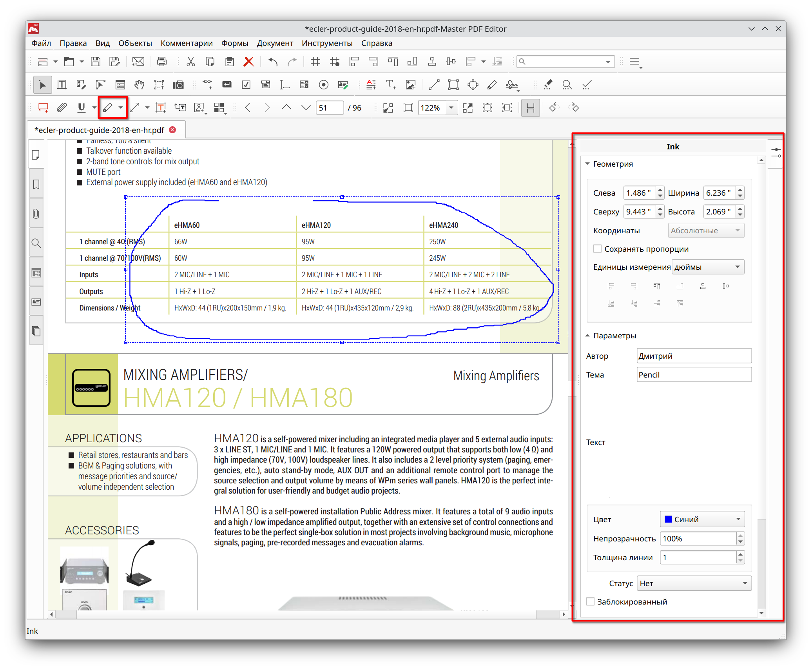Open the 'Справка' menu

tap(377, 43)
